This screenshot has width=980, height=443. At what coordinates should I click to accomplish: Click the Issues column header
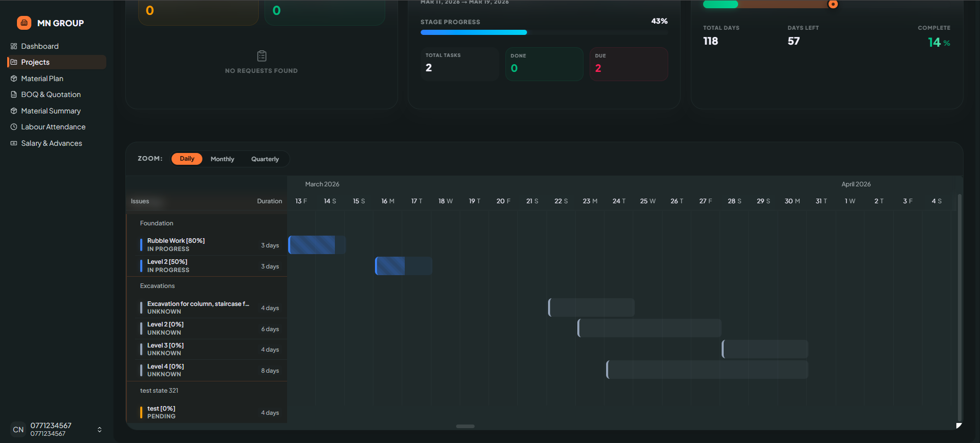click(x=140, y=201)
